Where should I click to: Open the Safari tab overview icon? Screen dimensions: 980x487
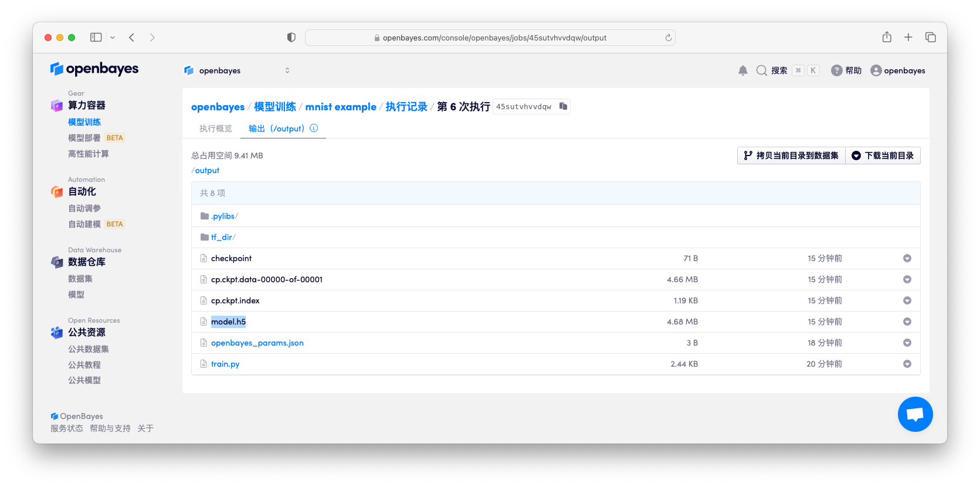click(x=930, y=38)
